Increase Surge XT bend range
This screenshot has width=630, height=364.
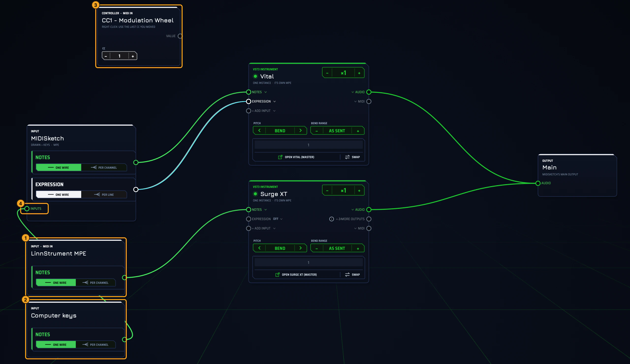tap(358, 249)
